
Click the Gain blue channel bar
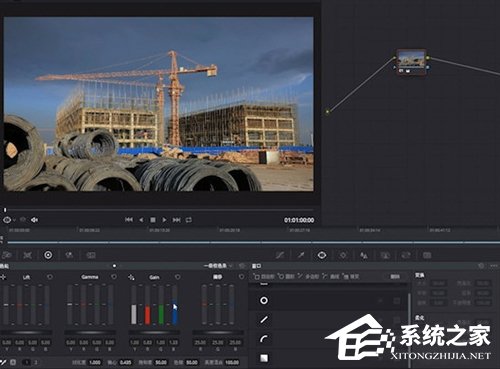(x=175, y=304)
